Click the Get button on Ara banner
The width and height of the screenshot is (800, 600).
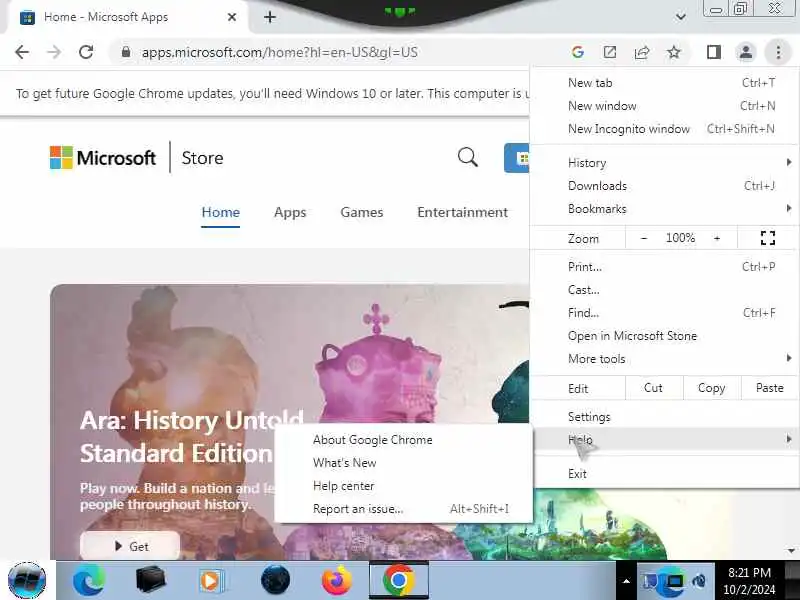pos(130,546)
